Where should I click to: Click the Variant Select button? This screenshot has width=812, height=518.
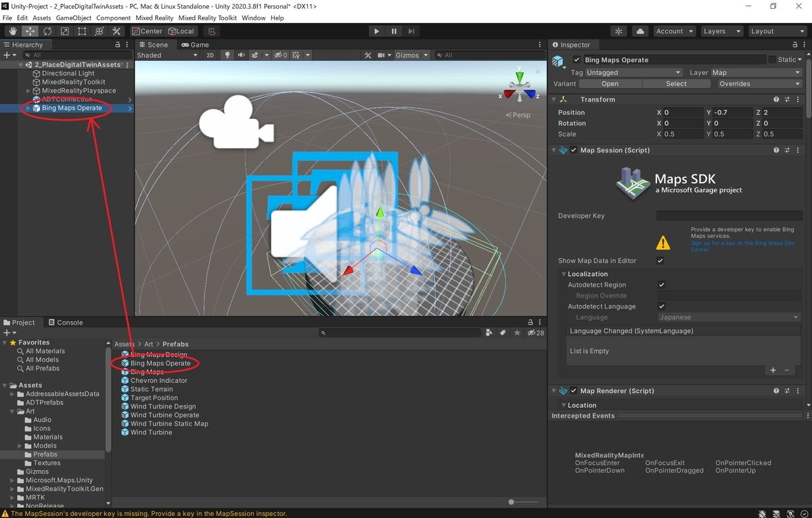point(676,84)
